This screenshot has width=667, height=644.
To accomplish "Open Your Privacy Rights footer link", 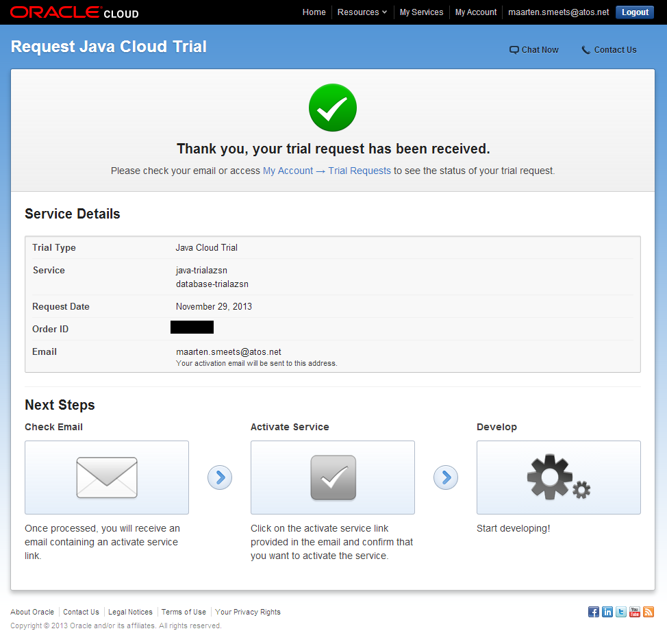I will [248, 612].
